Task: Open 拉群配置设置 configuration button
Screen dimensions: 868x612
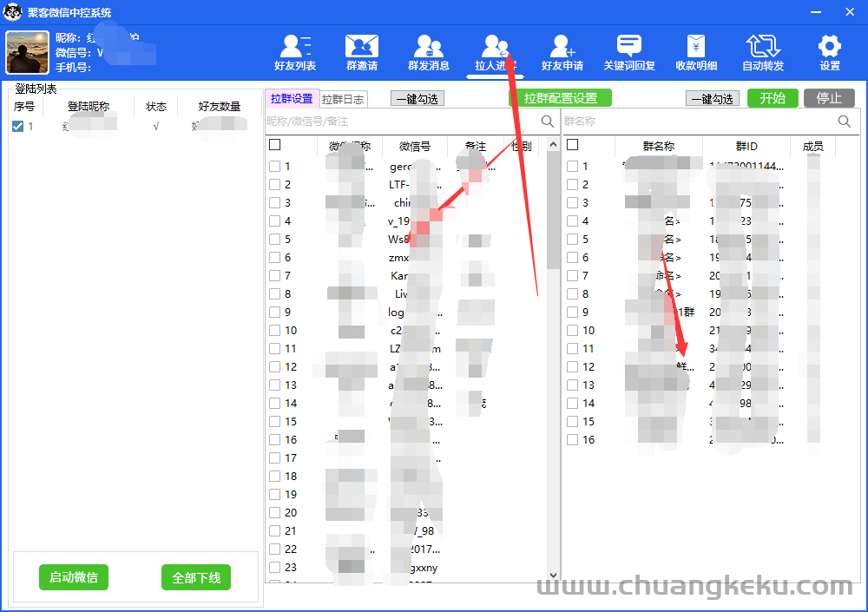Action: click(560, 98)
